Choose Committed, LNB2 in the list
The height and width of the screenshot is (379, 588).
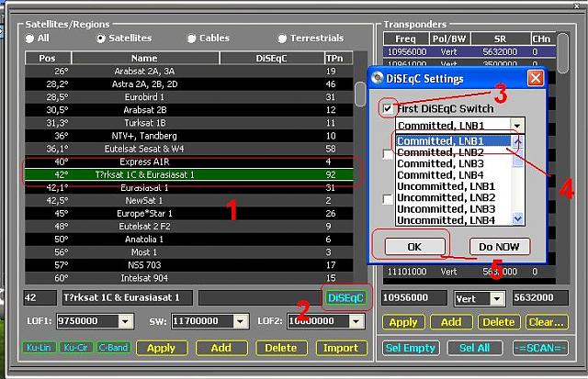point(453,152)
